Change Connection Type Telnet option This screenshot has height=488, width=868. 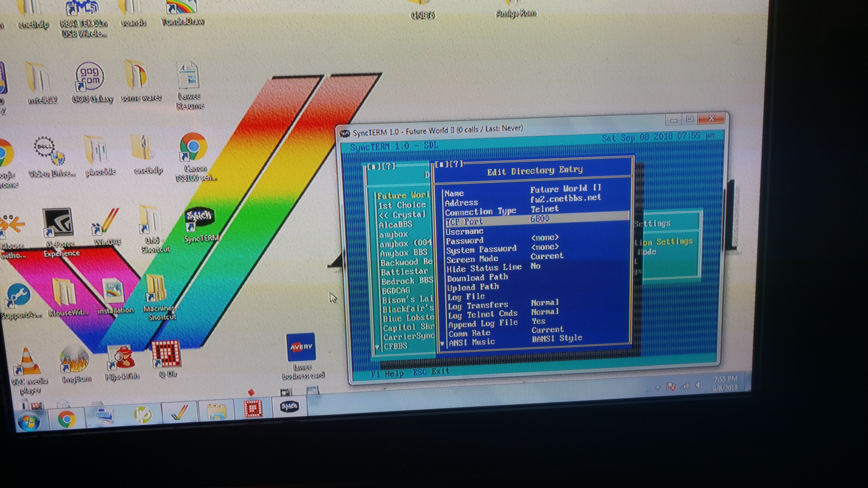[x=544, y=209]
